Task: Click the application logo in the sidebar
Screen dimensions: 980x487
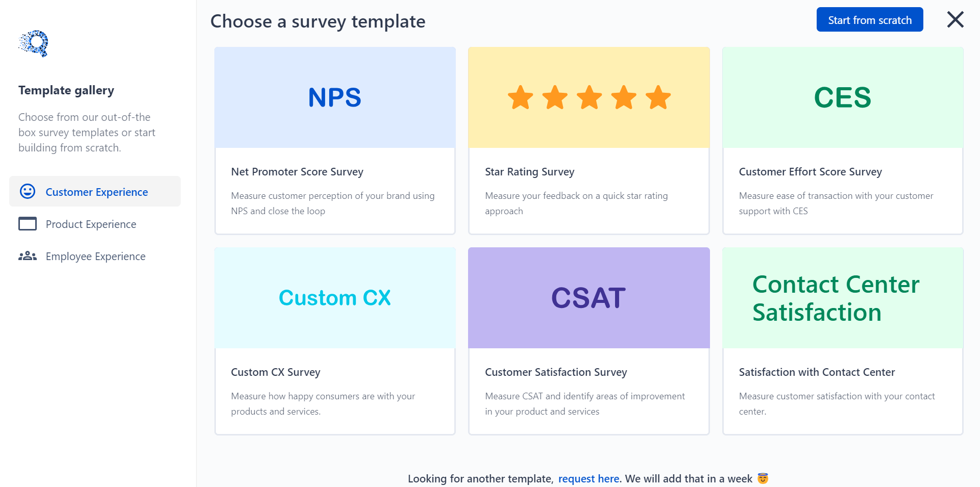Action: [33, 44]
